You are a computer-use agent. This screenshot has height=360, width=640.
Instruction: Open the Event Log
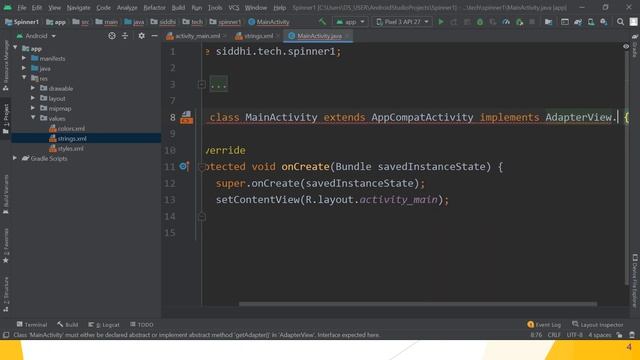pyautogui.click(x=544, y=324)
